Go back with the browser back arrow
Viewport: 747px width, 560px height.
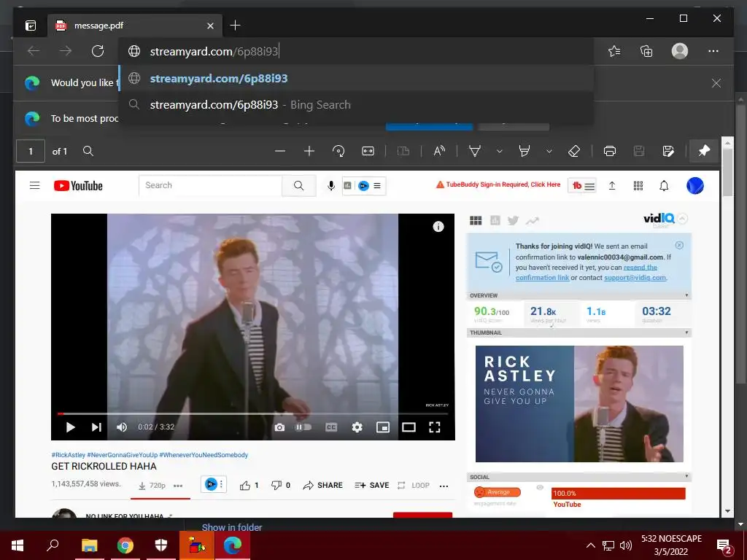click(x=34, y=51)
